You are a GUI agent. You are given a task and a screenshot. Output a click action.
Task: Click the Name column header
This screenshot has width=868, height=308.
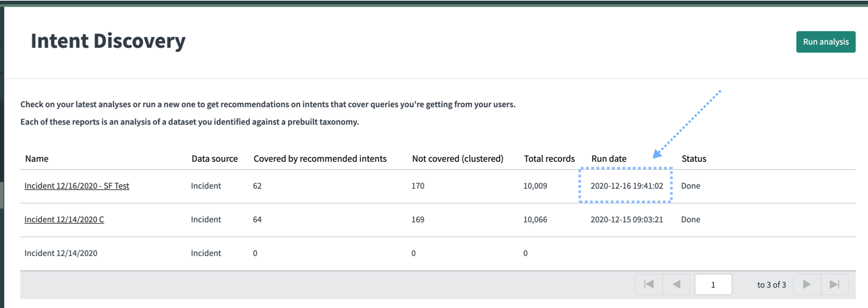[36, 159]
